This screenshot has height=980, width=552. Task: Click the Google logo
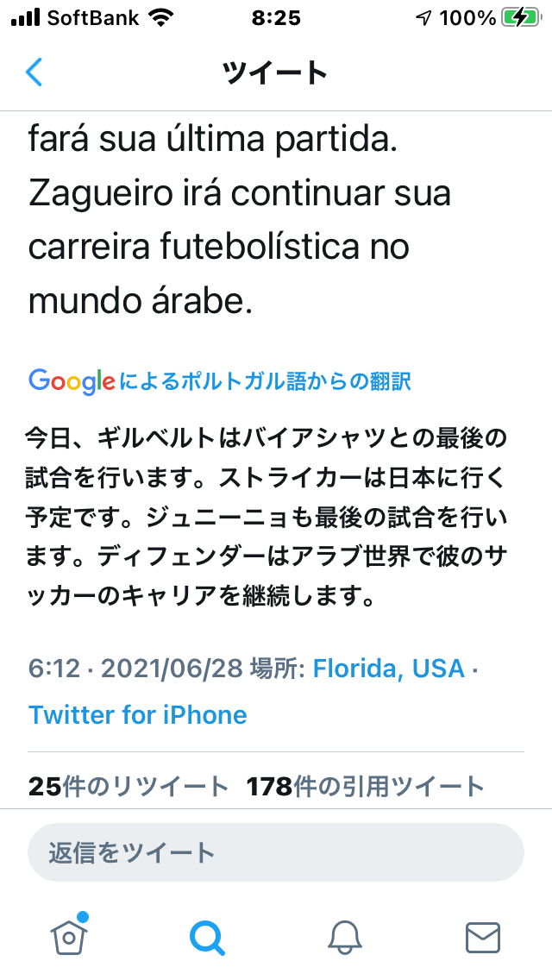[x=72, y=380]
